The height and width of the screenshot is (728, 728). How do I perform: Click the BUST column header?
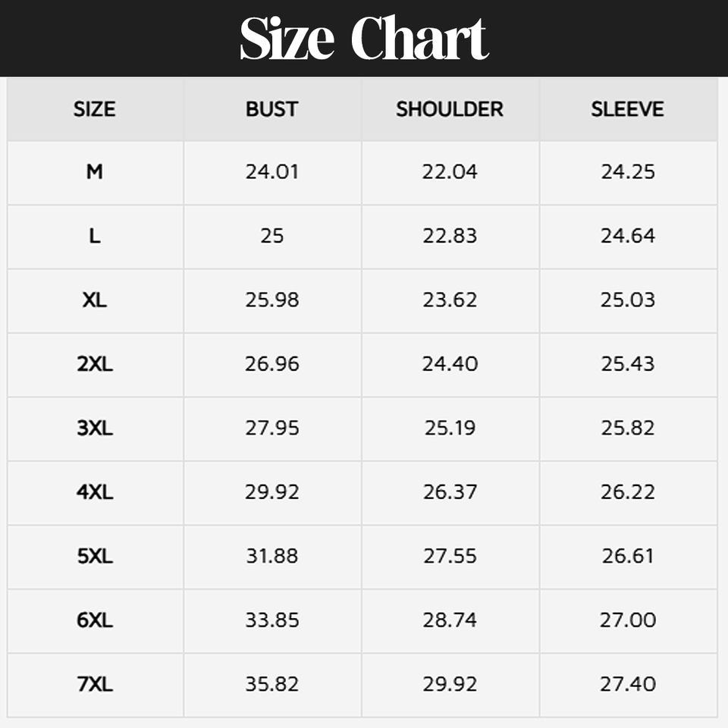click(271, 109)
